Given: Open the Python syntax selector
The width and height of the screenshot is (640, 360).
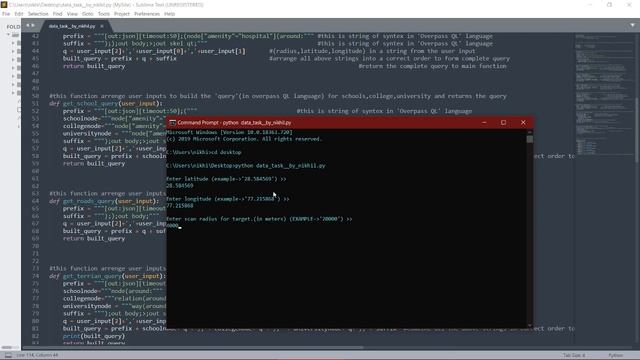Looking at the screenshot, I should pyautogui.click(x=616, y=355).
